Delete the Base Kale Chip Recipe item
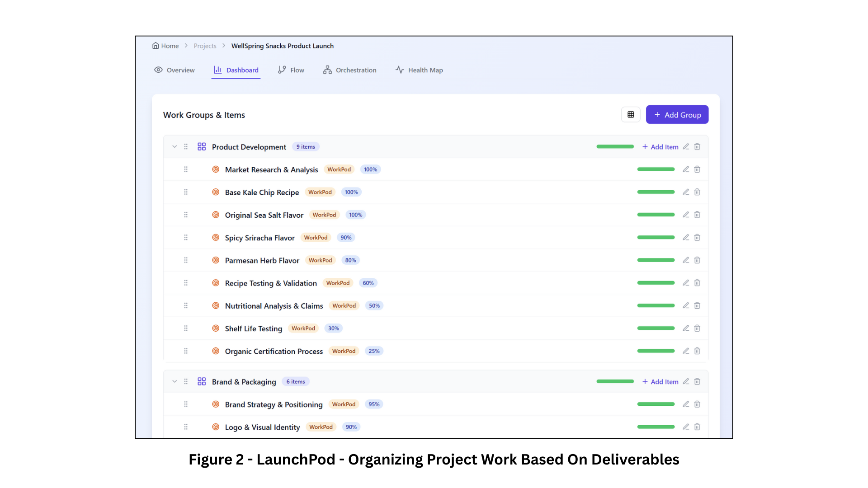Viewport: 868px width, 488px height. (697, 192)
